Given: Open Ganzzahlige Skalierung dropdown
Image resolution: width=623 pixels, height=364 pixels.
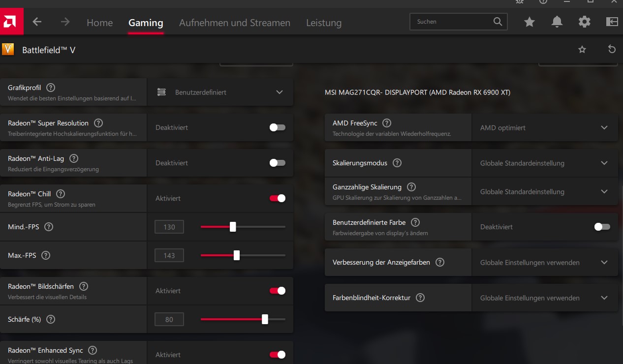Looking at the screenshot, I should (545, 191).
